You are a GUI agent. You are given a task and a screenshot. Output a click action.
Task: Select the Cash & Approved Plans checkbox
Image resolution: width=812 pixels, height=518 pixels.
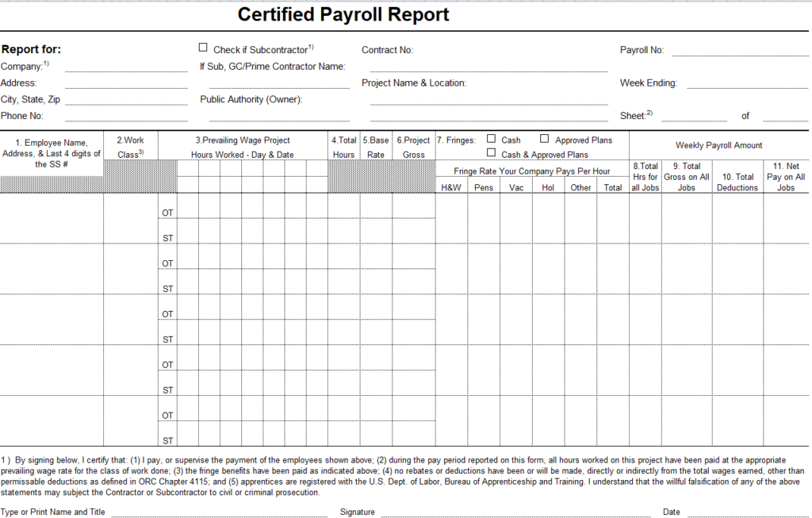pyautogui.click(x=492, y=152)
